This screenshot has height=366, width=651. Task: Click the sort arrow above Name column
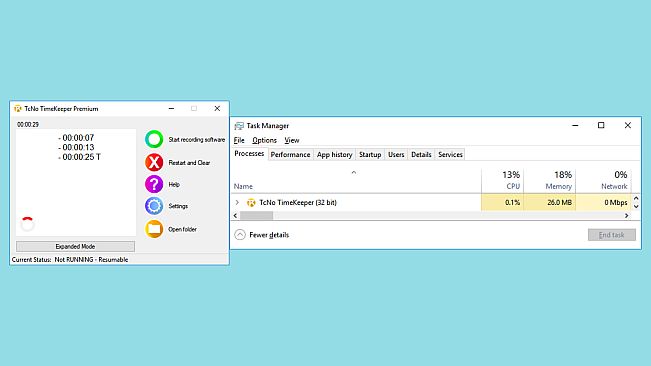[354, 172]
